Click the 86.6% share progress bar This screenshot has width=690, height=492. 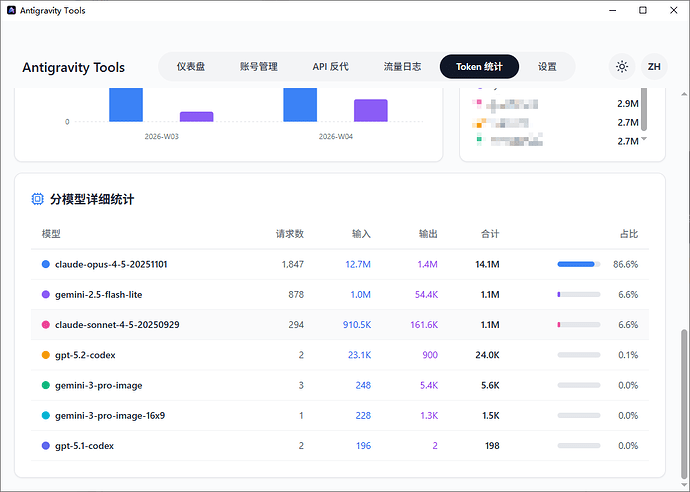tap(579, 264)
